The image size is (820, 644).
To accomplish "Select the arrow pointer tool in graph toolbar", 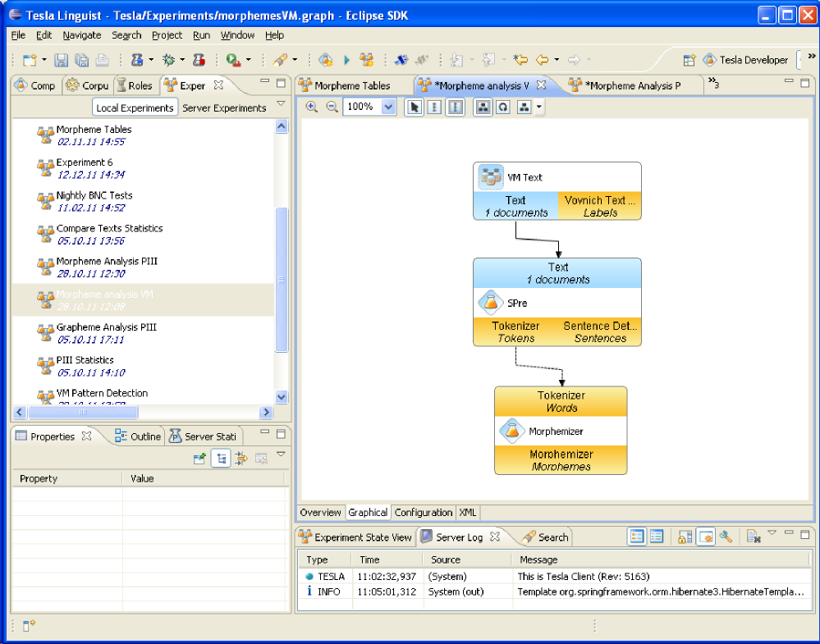I will click(x=415, y=107).
